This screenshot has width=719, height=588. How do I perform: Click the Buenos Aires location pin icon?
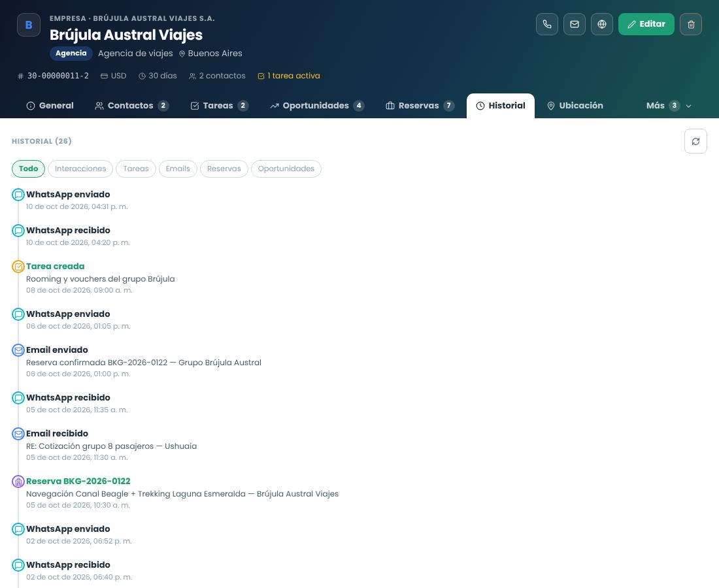pyautogui.click(x=182, y=54)
